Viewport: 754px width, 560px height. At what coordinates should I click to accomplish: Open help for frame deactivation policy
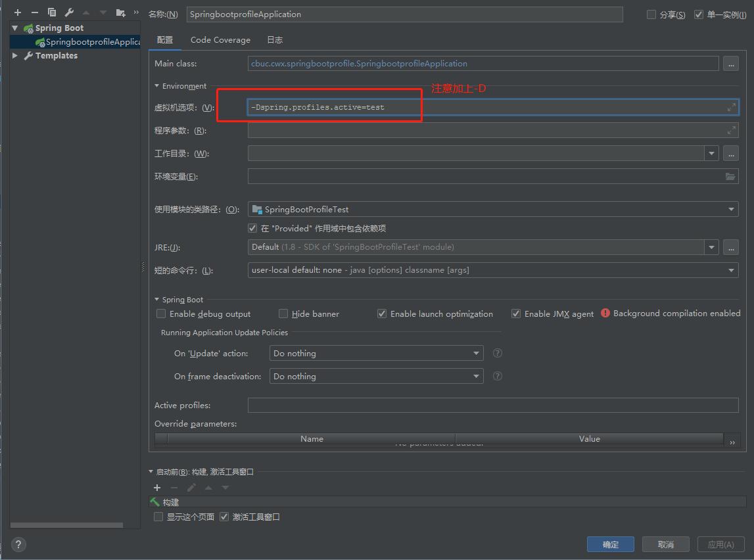point(498,376)
